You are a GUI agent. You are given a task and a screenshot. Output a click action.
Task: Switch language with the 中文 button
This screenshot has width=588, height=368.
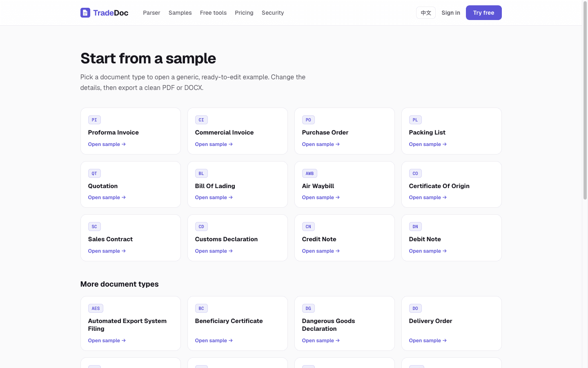426,13
